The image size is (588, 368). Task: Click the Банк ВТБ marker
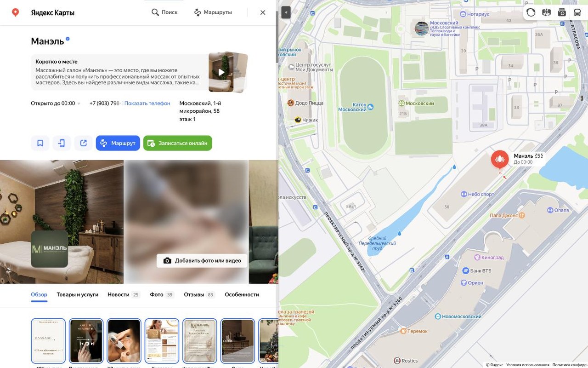coord(477,271)
